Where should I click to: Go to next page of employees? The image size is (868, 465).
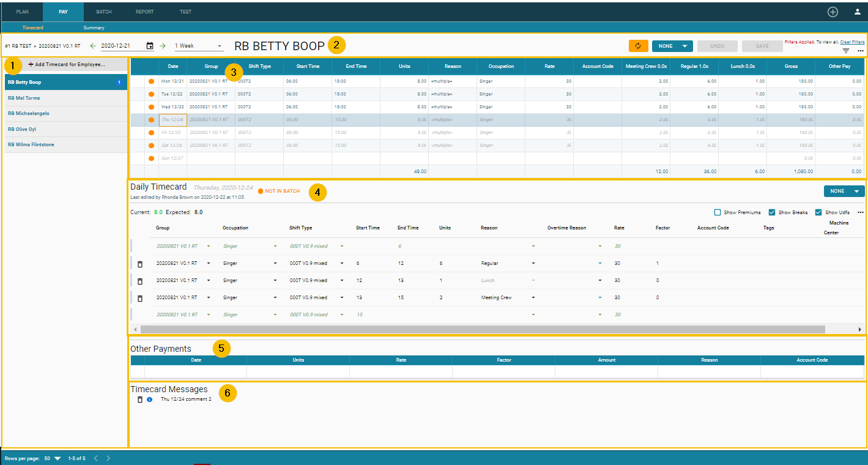click(108, 458)
